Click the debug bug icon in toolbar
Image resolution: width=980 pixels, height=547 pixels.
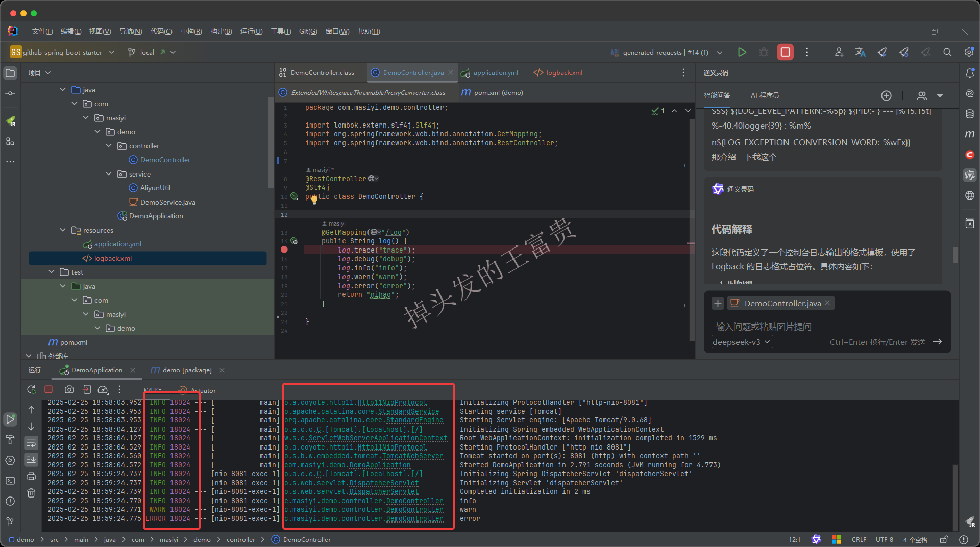pos(764,52)
